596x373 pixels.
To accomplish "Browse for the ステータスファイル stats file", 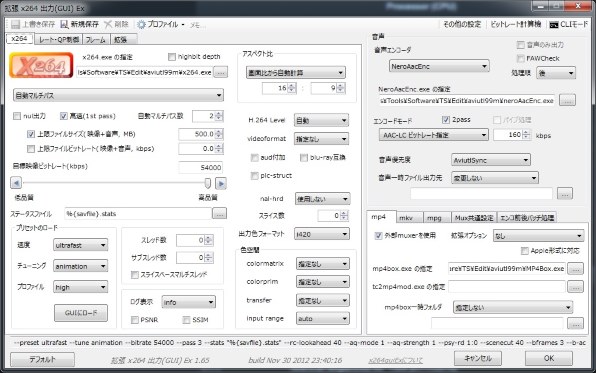I will click(x=219, y=214).
